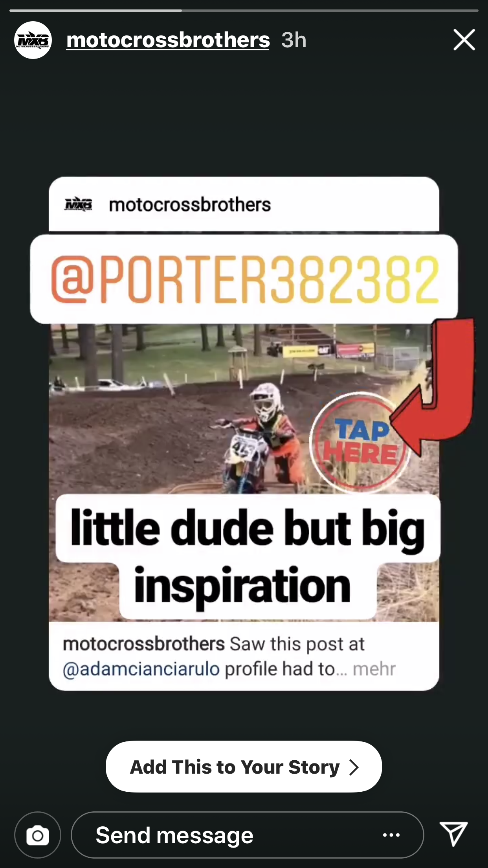This screenshot has width=488, height=868.
Task: Tap the paper plane share icon
Action: [453, 833]
